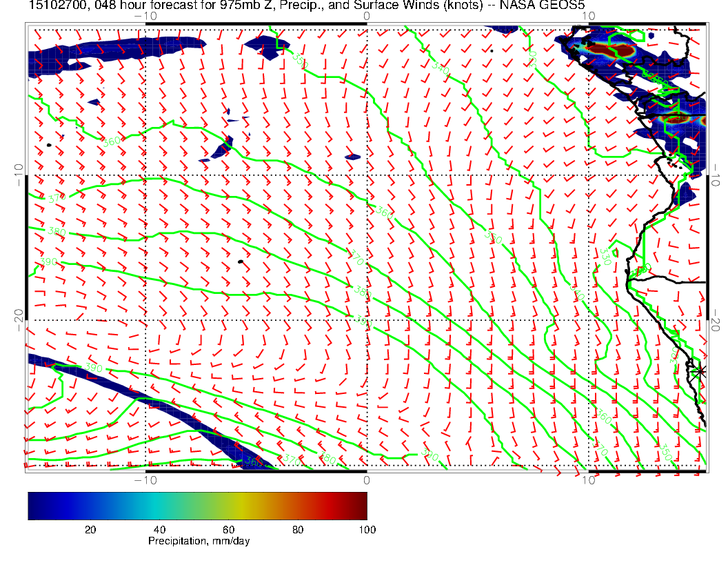Click the '40' tick label under the colorbar
Image resolution: width=728 pixels, height=563 pixels.
point(159,530)
